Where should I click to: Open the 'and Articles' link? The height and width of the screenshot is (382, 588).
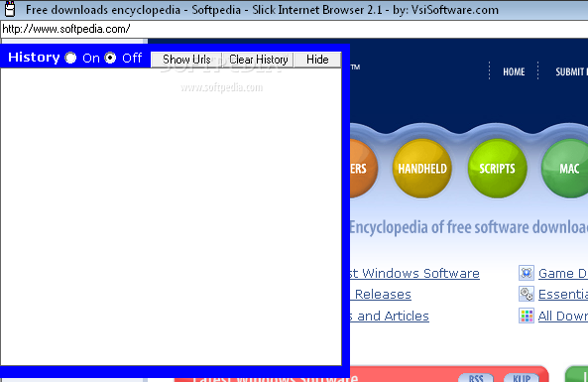coord(390,316)
